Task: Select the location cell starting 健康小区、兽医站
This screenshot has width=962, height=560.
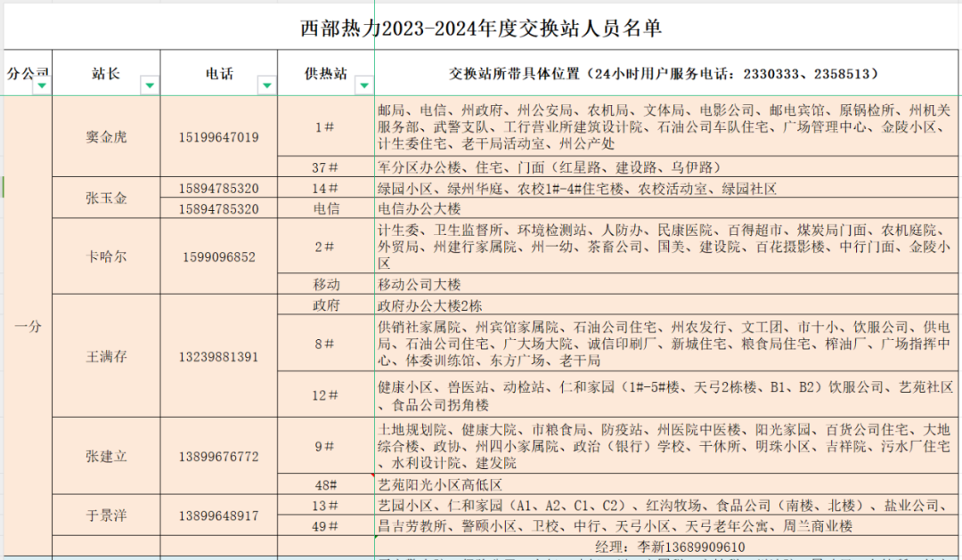Action: 666,395
